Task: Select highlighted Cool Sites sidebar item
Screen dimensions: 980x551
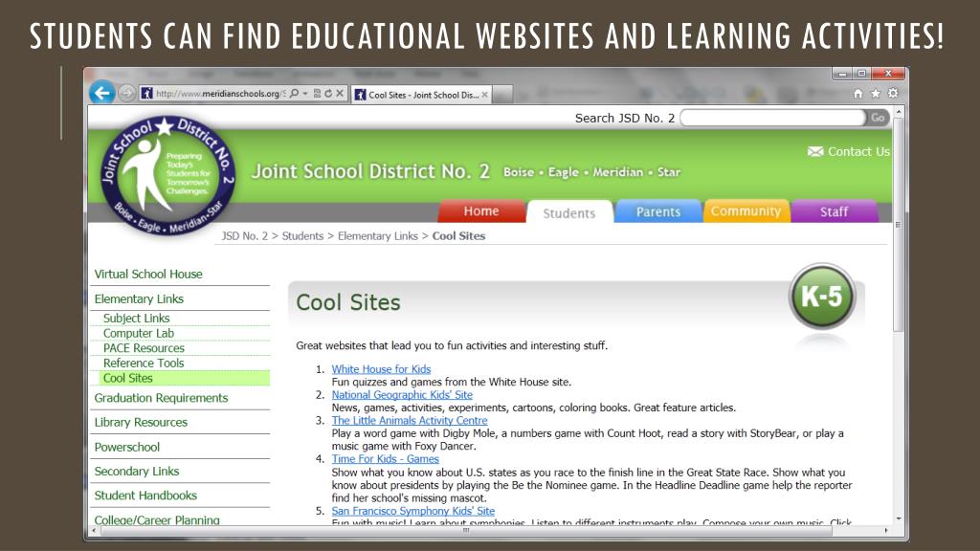Action: (185, 378)
